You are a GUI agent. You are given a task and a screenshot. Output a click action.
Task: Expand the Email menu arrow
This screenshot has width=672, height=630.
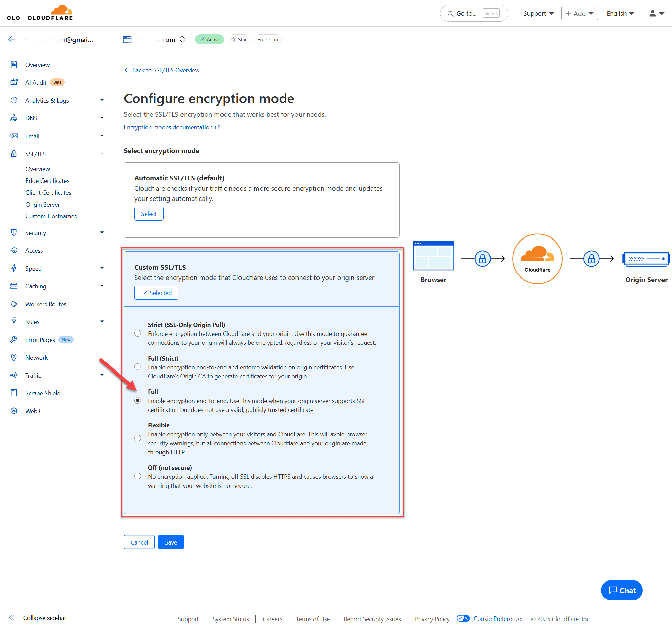pyautogui.click(x=102, y=136)
